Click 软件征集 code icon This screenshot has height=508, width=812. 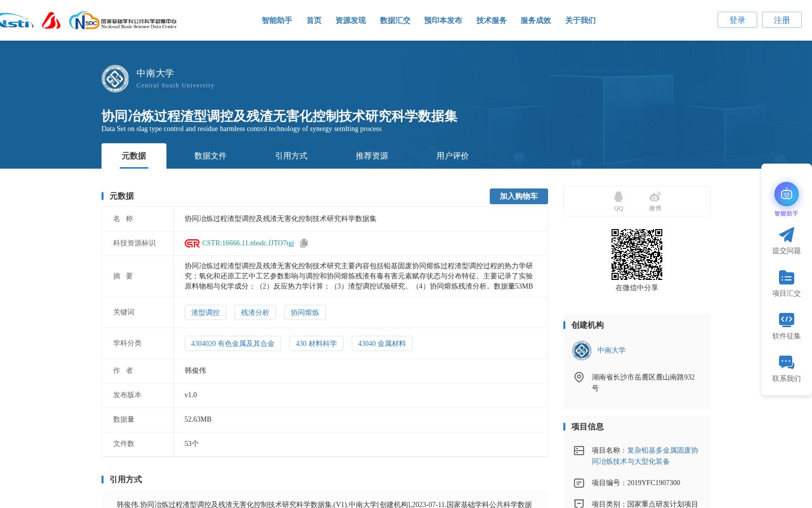[x=787, y=320]
